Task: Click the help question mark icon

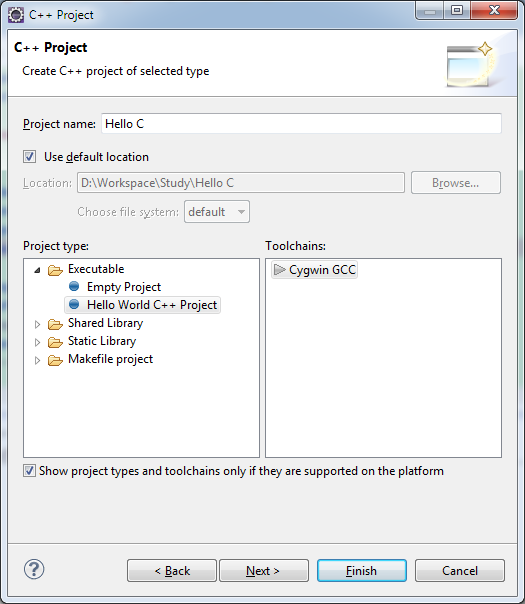Action: coord(34,569)
